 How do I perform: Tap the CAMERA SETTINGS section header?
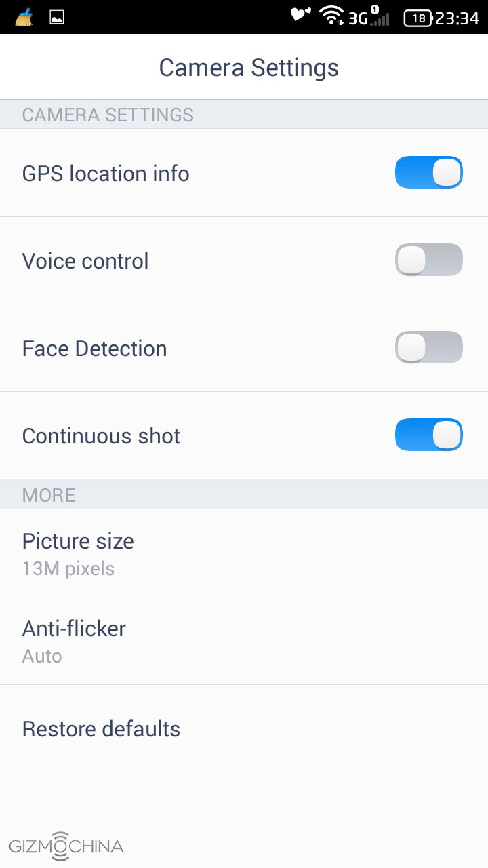[x=108, y=115]
